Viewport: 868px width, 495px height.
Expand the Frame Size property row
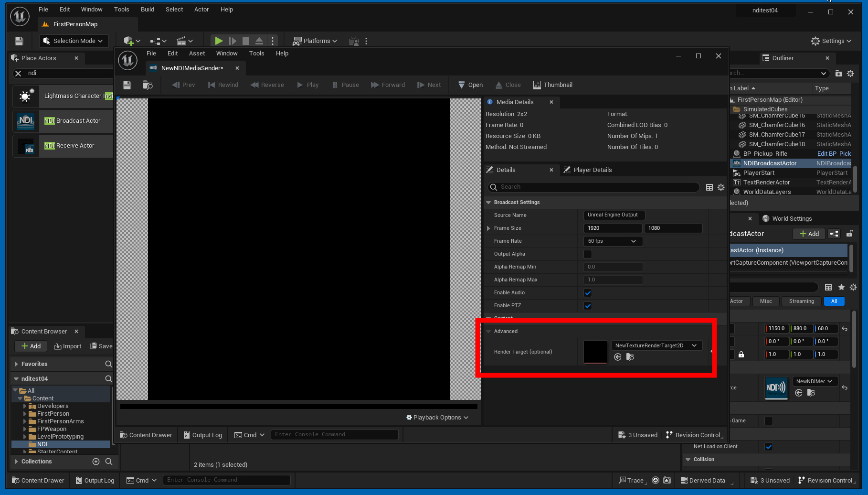[488, 228]
